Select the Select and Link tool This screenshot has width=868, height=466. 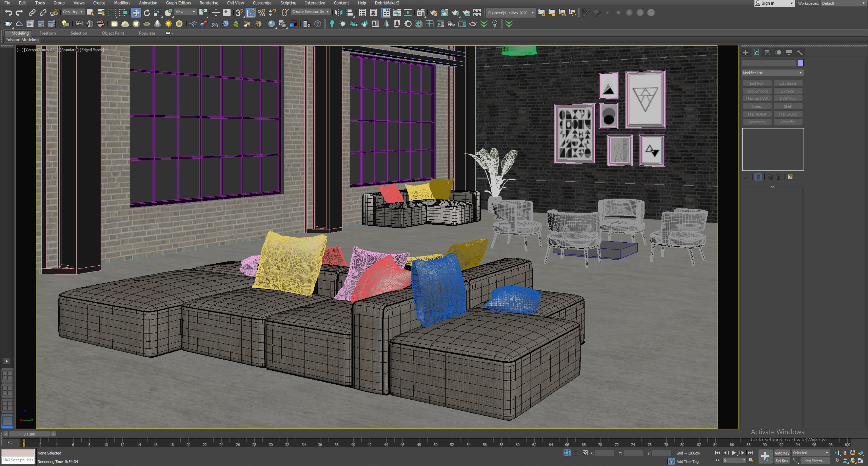[x=32, y=13]
